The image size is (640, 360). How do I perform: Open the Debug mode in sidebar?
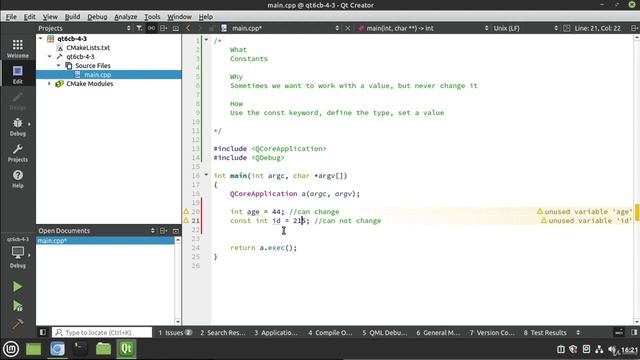[x=18, y=127]
